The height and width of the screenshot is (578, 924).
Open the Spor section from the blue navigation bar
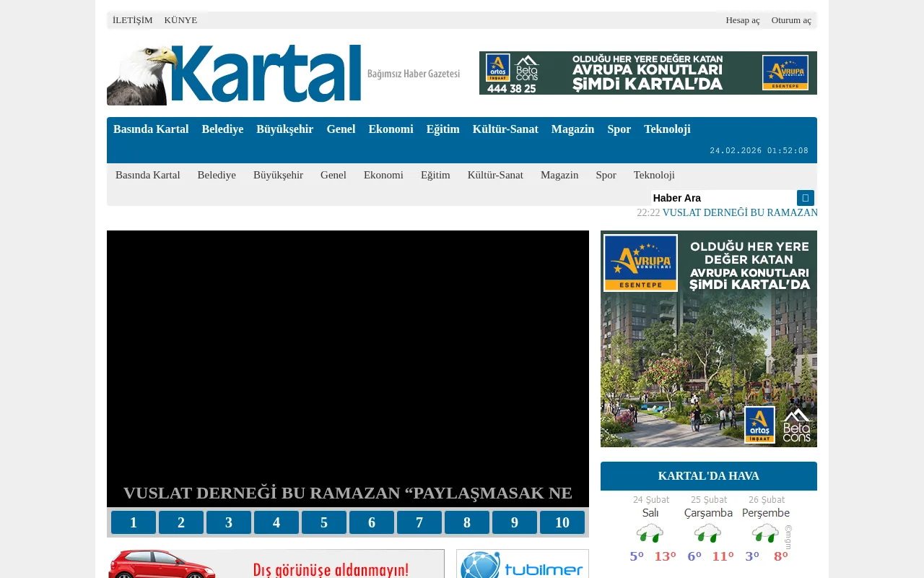click(619, 129)
